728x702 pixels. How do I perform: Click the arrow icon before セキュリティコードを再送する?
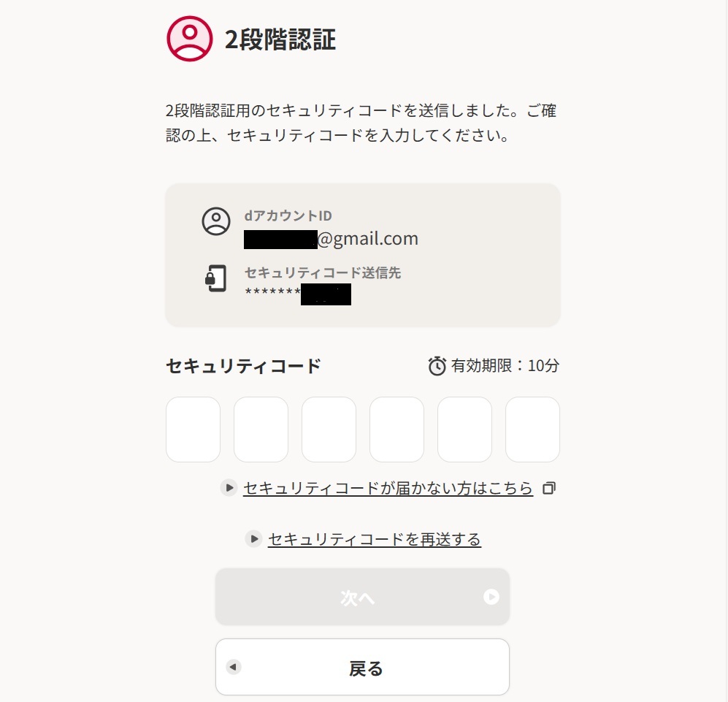(254, 539)
